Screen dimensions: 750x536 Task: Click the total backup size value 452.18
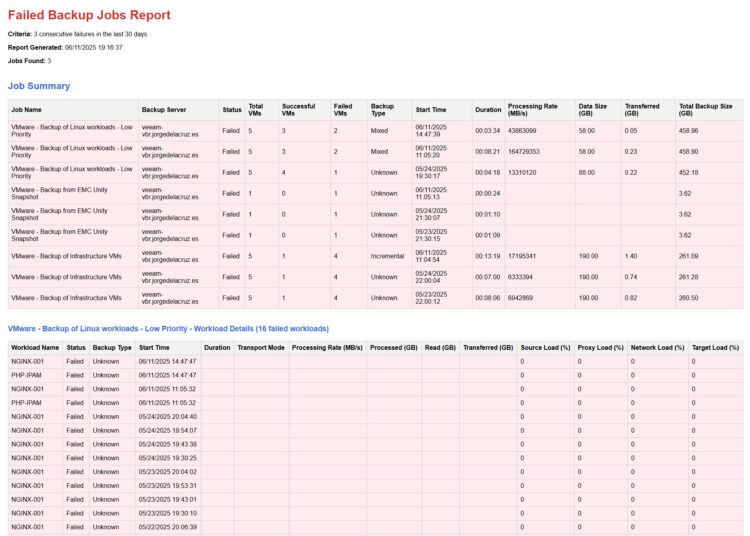click(688, 172)
